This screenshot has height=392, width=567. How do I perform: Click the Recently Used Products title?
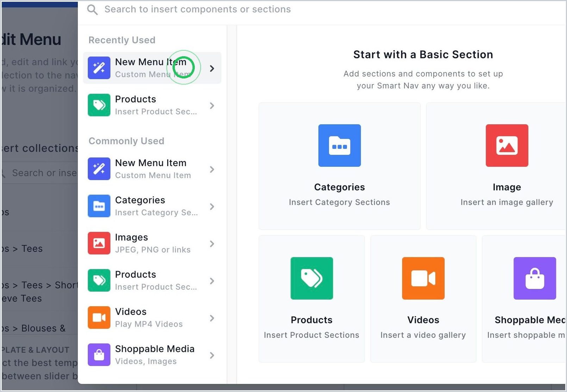coord(135,99)
